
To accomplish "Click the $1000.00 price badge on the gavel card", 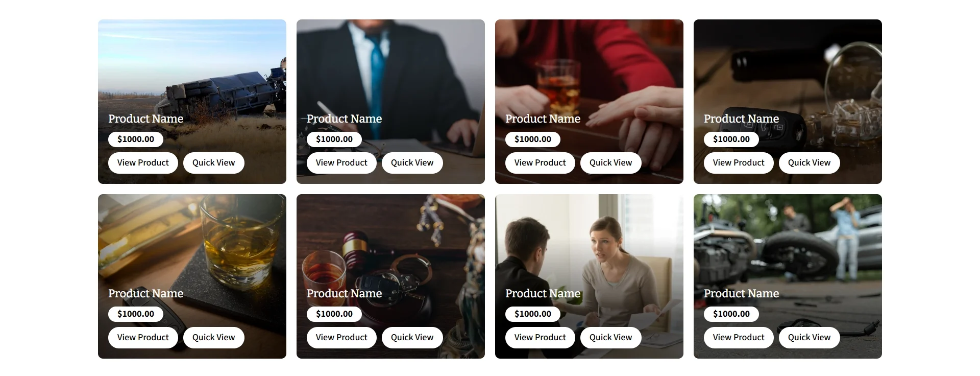I will click(334, 314).
